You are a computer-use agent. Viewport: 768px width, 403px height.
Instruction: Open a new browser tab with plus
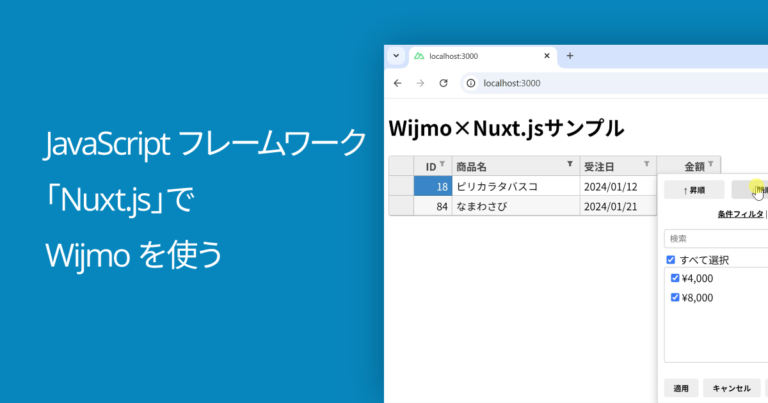570,56
